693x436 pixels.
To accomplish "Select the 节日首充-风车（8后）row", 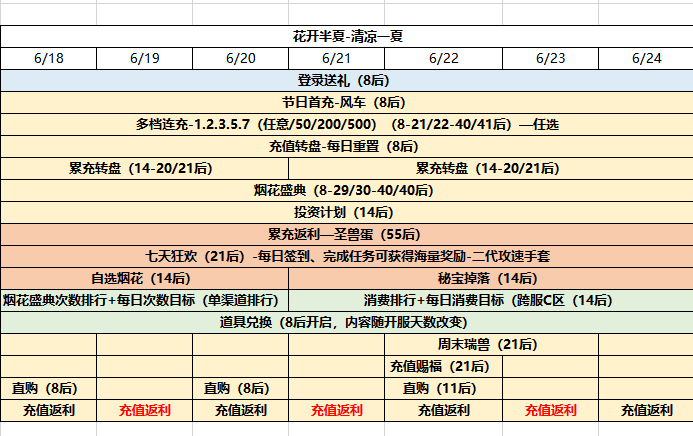I will tap(347, 102).
